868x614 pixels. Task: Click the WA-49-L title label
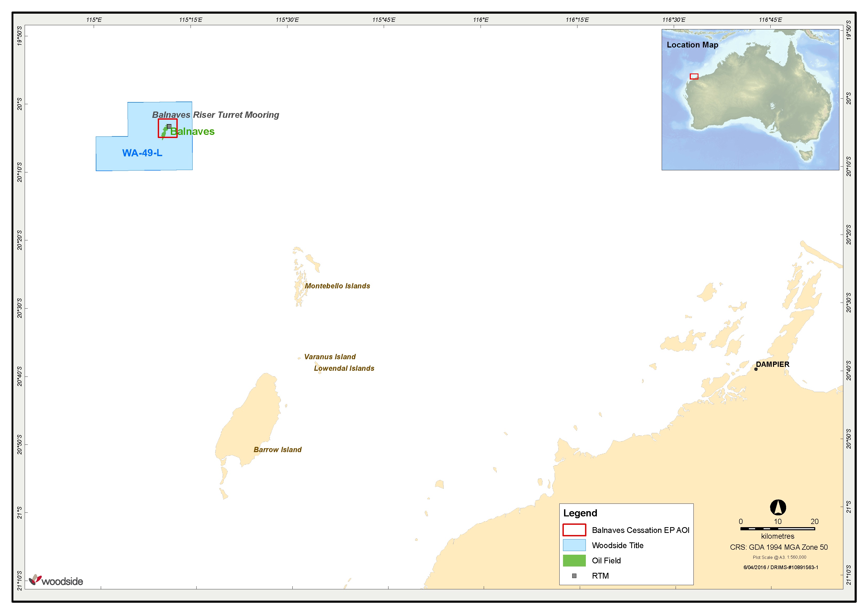(142, 153)
